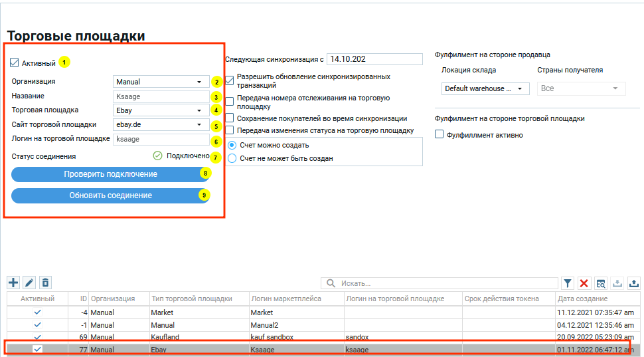Click the red X clear filter icon

[584, 283]
